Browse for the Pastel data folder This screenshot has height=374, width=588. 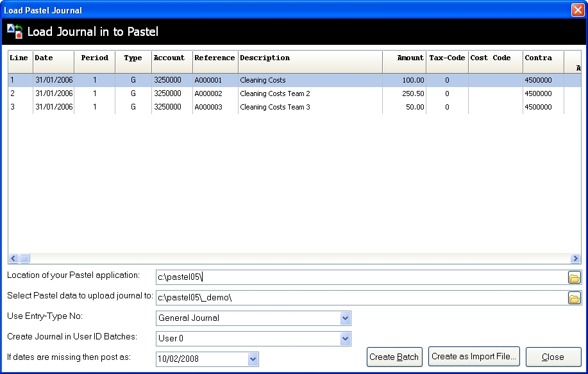574,298
